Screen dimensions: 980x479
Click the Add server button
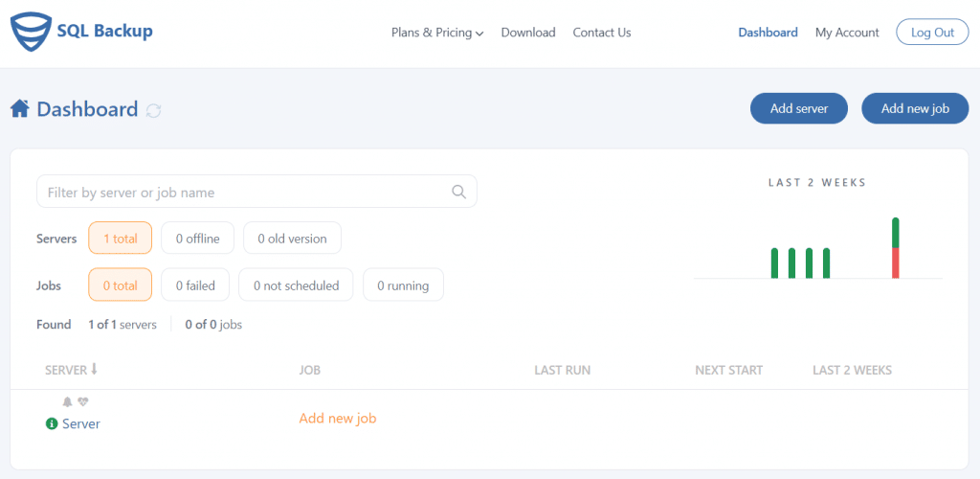point(799,109)
